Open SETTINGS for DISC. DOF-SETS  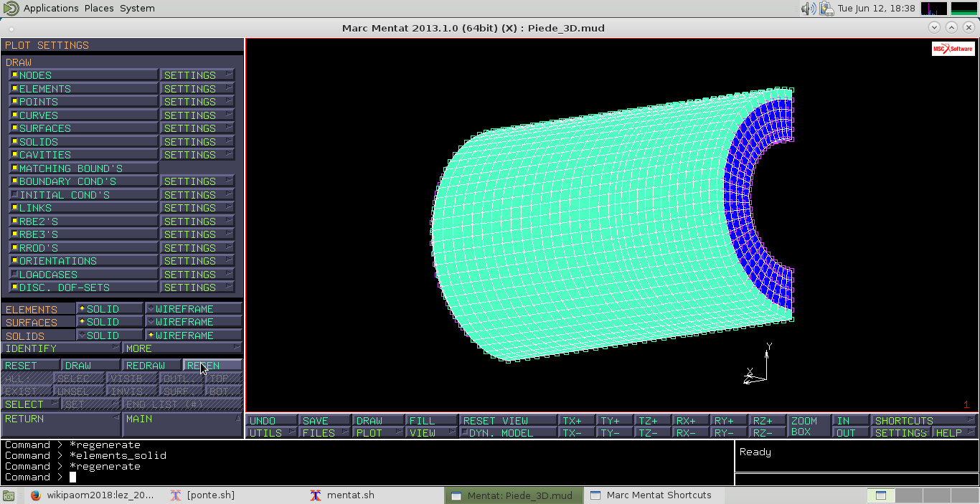pos(197,287)
